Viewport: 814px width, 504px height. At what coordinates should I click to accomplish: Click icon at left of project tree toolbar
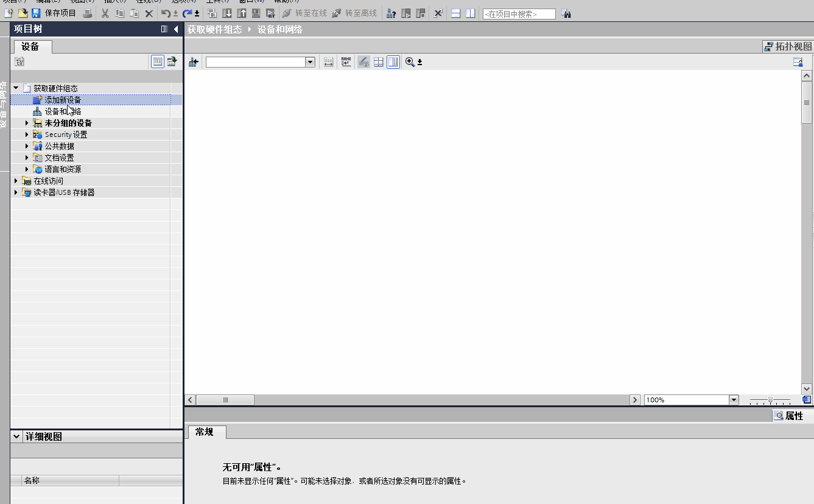tap(19, 61)
